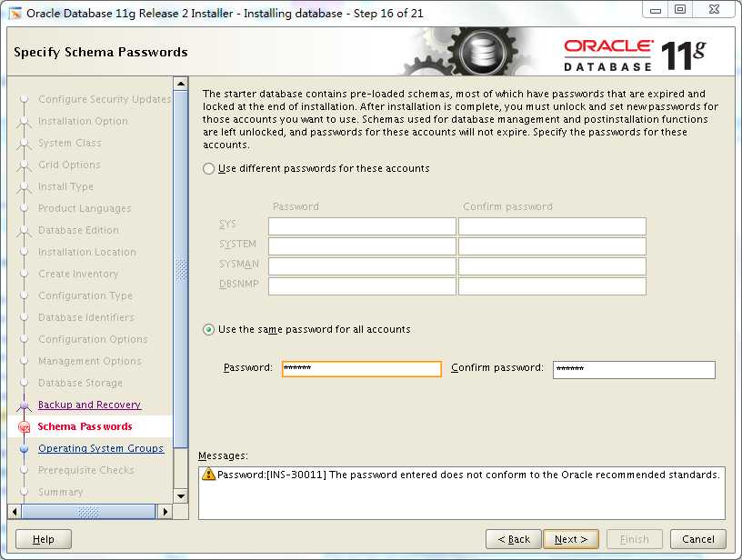Viewport: 742px width, 560px height.
Task: Click the SYSTEM confirm password field
Action: [x=552, y=246]
